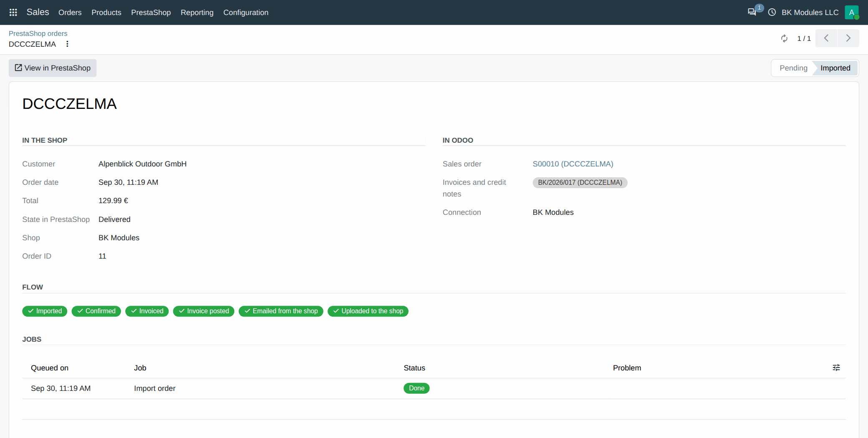Click the Confirmed flow badge
The width and height of the screenshot is (868, 438).
[96, 311]
